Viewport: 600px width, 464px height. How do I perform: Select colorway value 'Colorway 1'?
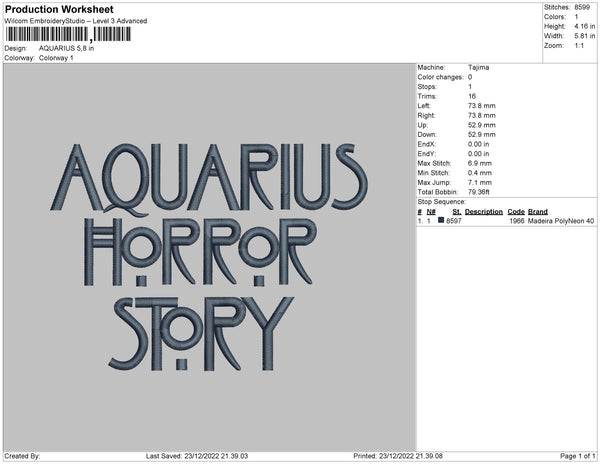[x=56, y=58]
